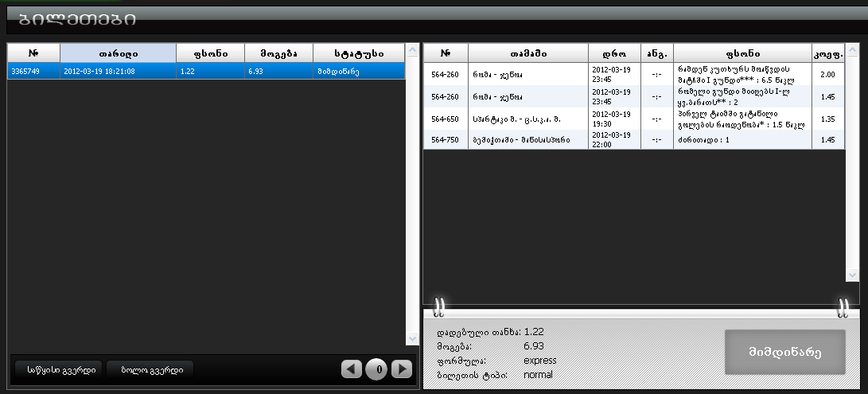Sort tickets list by ფსონი column header
This screenshot has height=394, width=868.
210,53
